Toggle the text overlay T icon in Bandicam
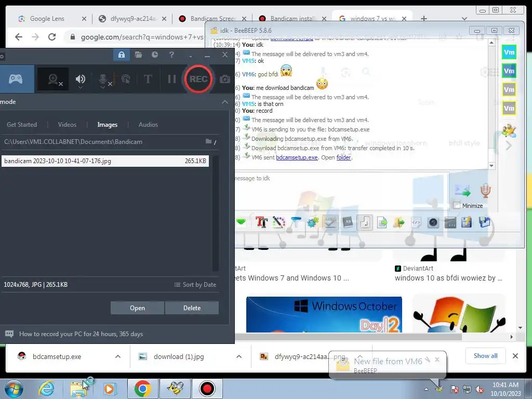 coord(148,79)
